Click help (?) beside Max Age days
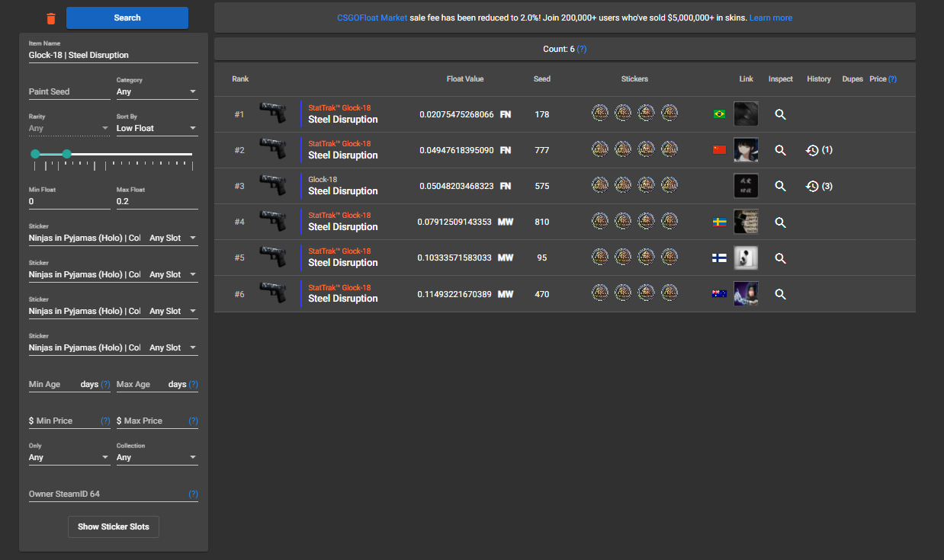944x560 pixels. click(x=193, y=385)
